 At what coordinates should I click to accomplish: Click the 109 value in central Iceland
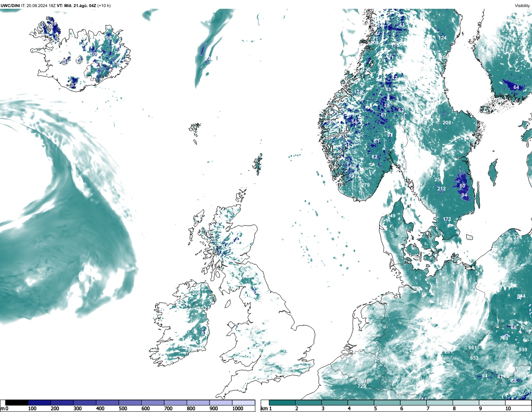[x=95, y=54]
